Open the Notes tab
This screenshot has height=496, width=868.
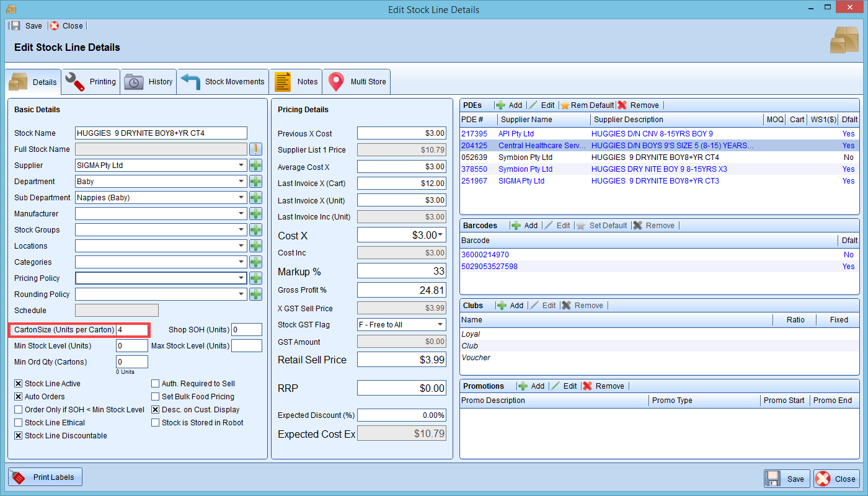tap(296, 82)
